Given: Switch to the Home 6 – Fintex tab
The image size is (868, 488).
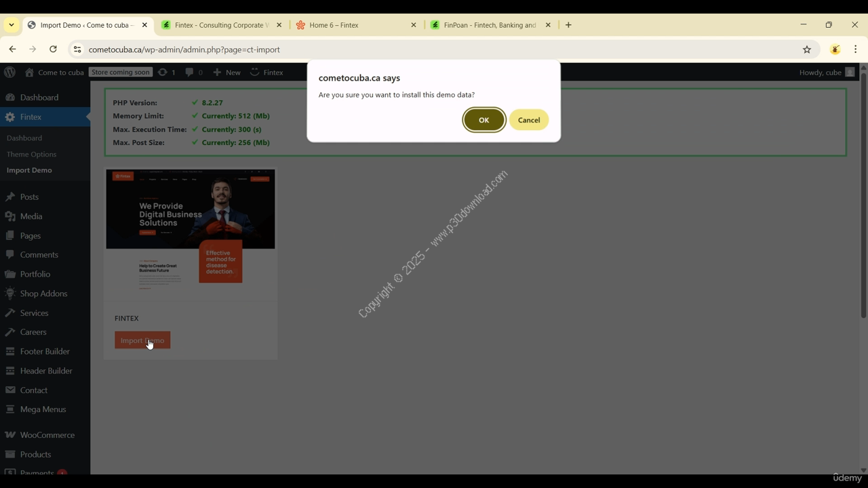Looking at the screenshot, I should [356, 25].
